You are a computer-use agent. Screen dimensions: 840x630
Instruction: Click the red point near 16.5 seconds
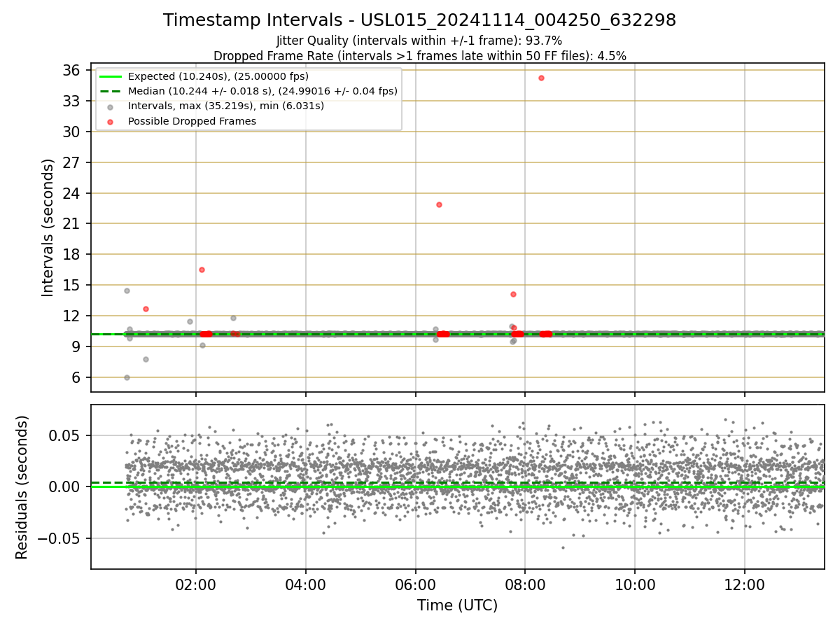202,269
